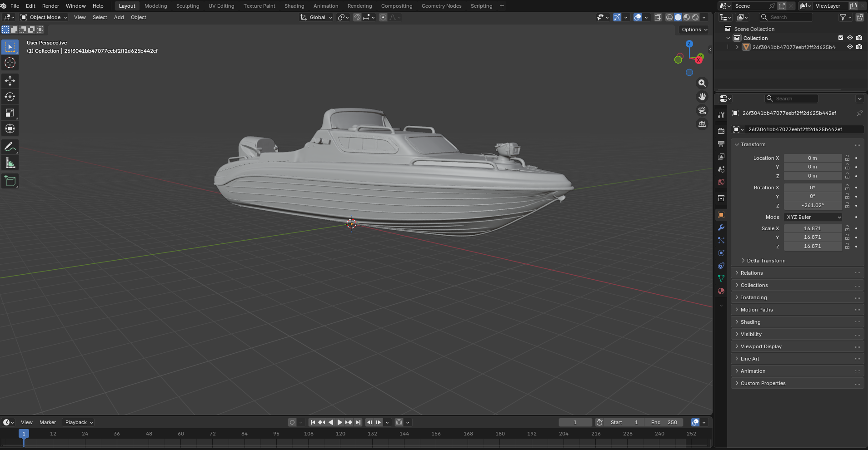
Task: Expand the Delta Transform section
Action: 766,261
